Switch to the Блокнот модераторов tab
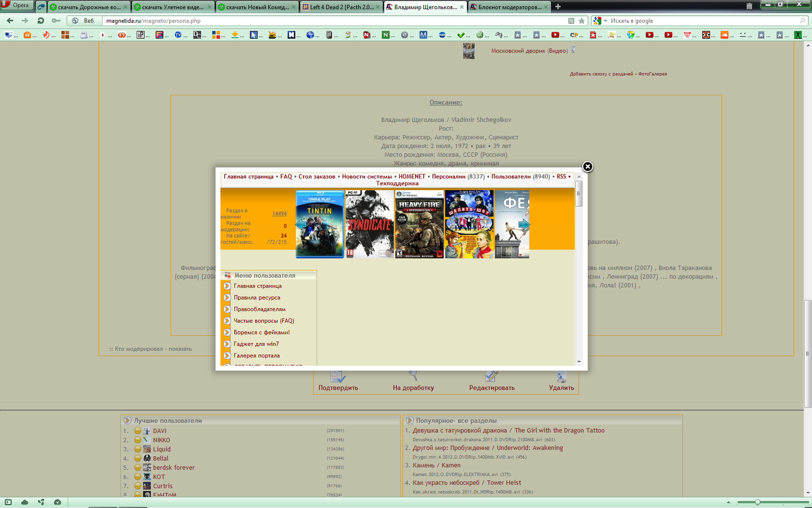The image size is (812, 508). (x=509, y=7)
